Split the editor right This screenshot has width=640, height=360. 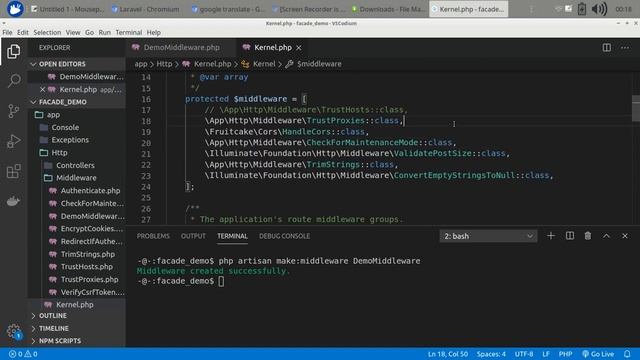coord(607,48)
